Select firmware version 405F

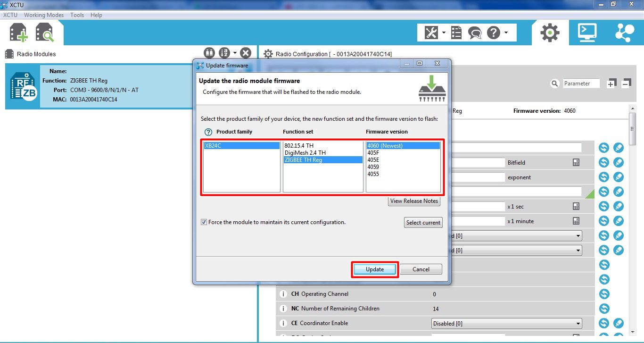[403, 153]
